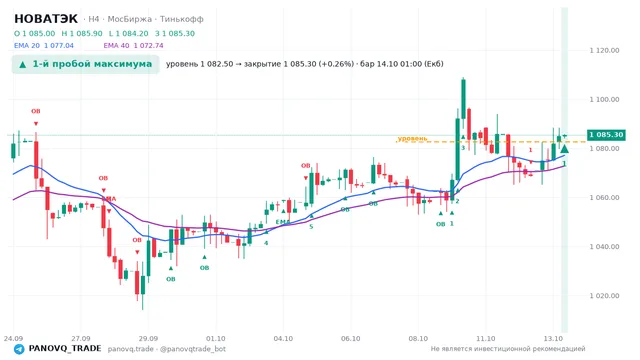Viewport: 640px width, 360px height.
Task: Click the green triangle in the signal badge
Action: 23,64
